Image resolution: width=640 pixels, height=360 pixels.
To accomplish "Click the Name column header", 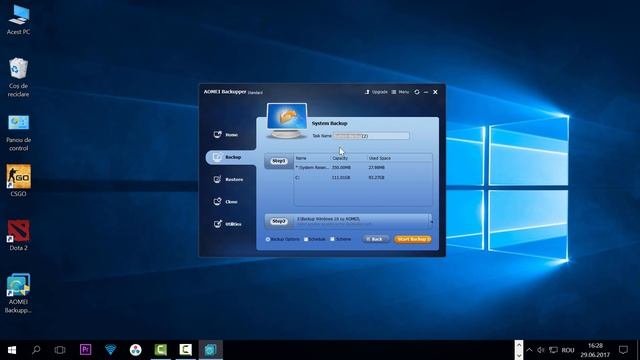I will coord(301,158).
